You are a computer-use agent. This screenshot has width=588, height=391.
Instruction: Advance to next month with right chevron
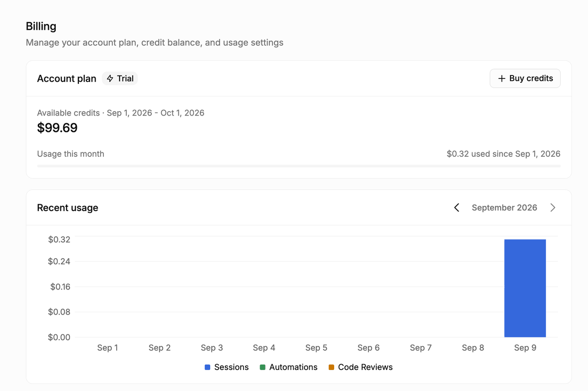(x=553, y=208)
